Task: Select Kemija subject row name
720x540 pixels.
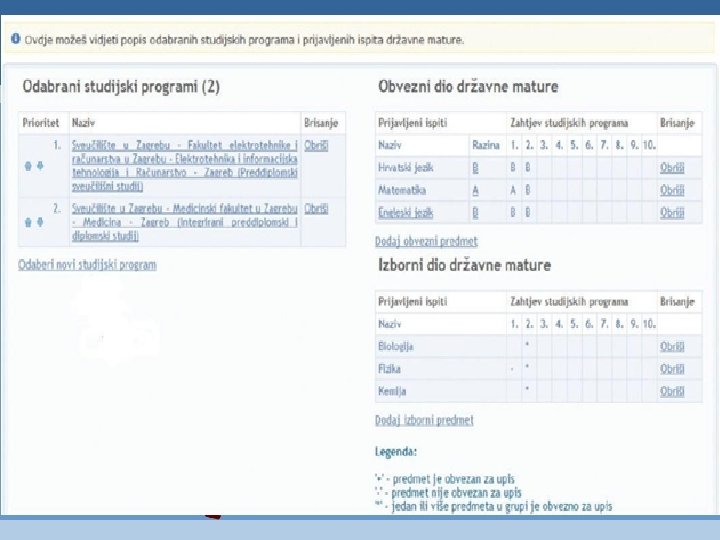Action: click(392, 392)
